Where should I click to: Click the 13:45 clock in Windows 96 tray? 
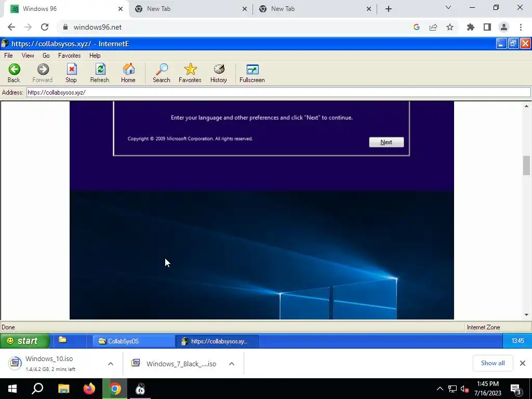[518, 341]
